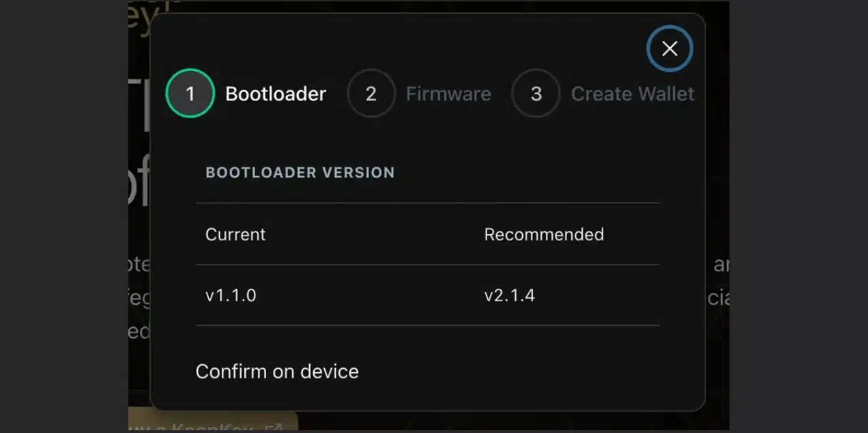Screen dimensions: 868x433
Task: Select the Current column header
Action: coord(235,234)
